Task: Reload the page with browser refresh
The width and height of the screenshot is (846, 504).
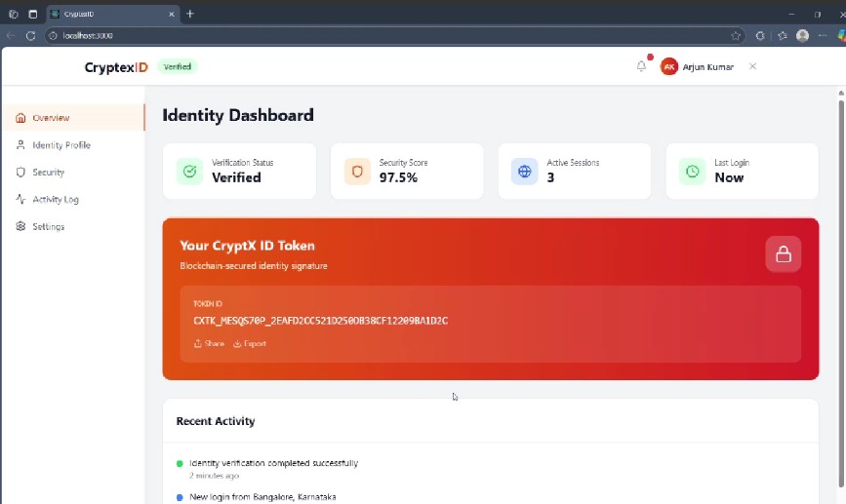Action: pos(31,35)
